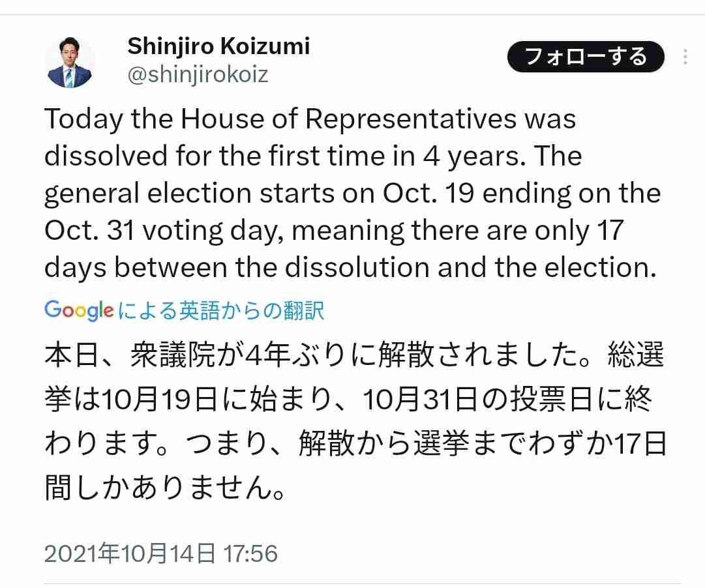Click the final Japanese line 間しかありません。
Image resolution: width=705 pixels, height=588 pixels.
click(x=164, y=488)
